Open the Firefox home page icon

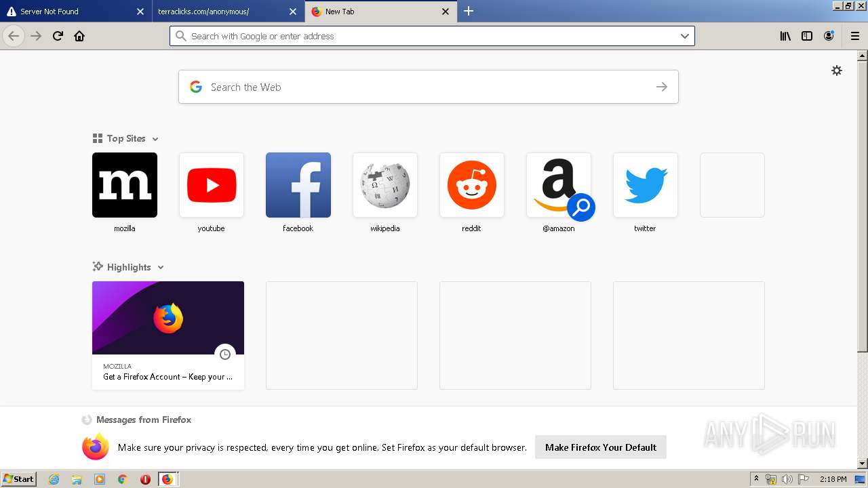79,36
